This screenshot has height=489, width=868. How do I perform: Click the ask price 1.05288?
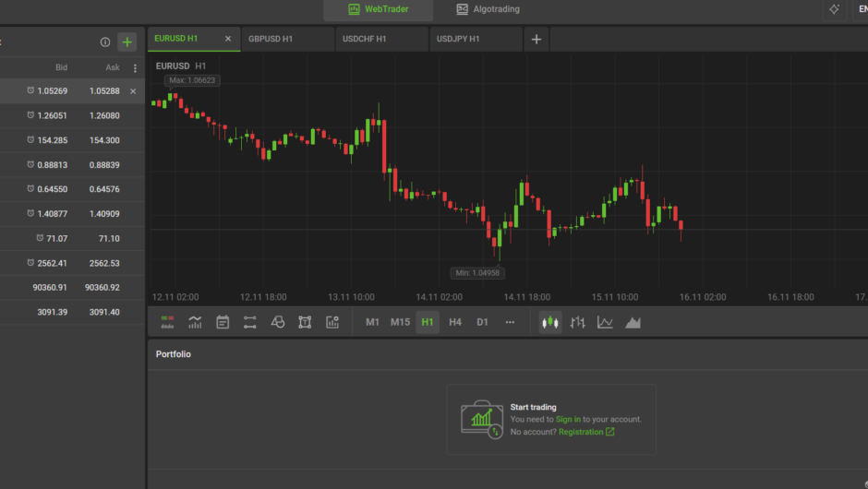[104, 91]
